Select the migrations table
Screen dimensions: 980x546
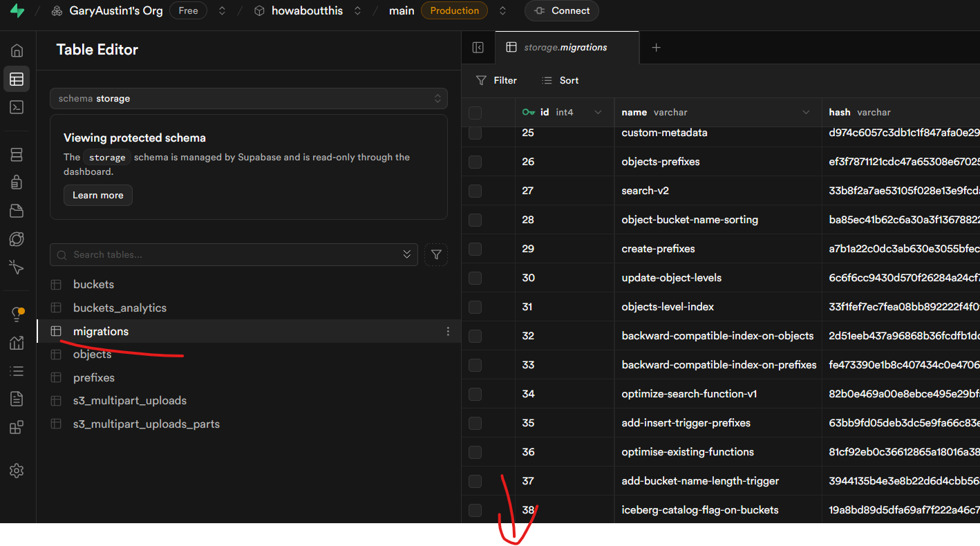pos(249,332)
